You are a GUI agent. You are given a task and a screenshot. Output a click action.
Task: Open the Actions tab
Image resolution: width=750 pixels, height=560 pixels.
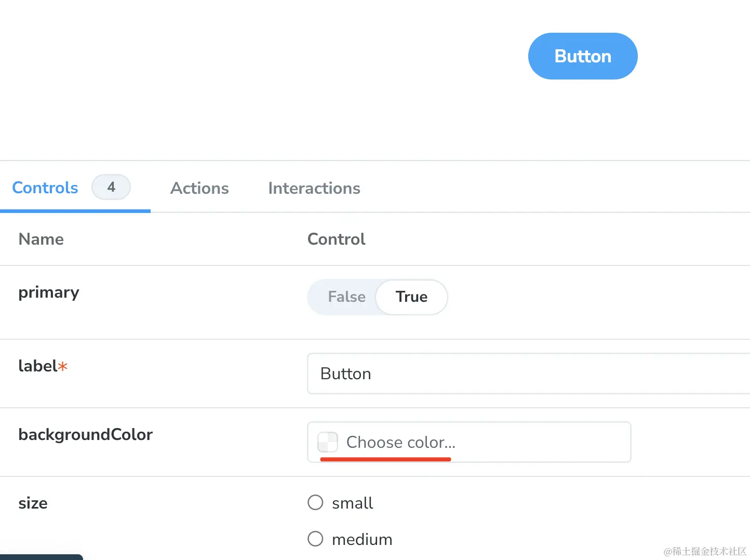(199, 188)
